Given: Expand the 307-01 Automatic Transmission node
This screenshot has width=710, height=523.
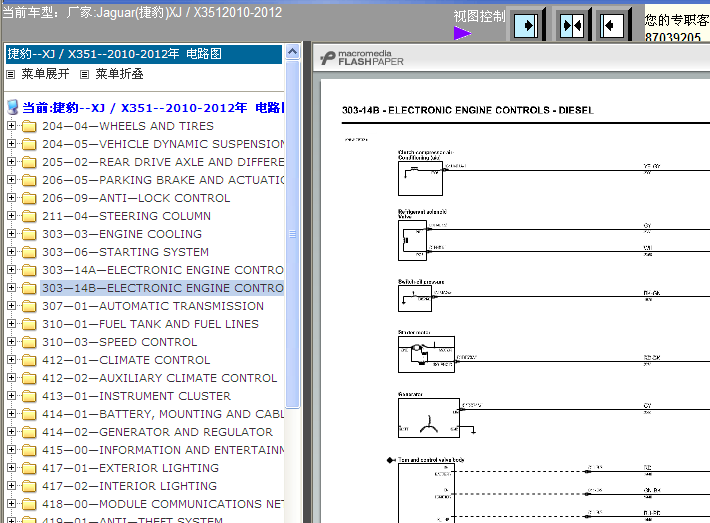Looking at the screenshot, I should [12, 306].
